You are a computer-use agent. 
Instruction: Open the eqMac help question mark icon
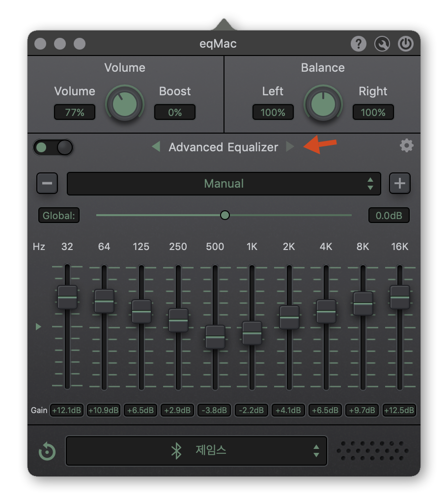coord(359,44)
